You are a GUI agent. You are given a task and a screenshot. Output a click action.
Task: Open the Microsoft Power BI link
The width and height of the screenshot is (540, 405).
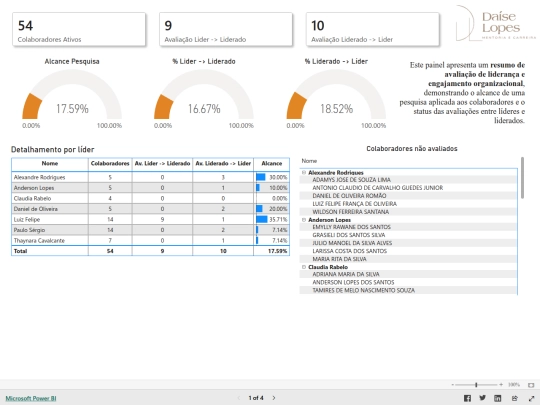point(31,398)
